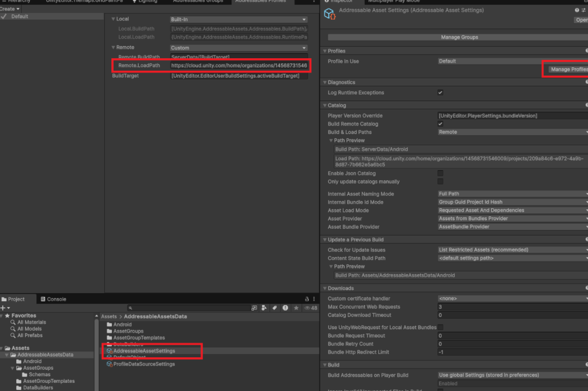Toggle Build Remote Catalog checkbox

[x=440, y=124]
